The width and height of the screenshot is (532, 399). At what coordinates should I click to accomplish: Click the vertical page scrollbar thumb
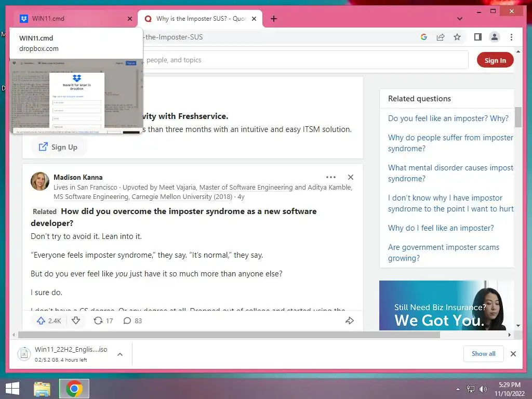518,117
